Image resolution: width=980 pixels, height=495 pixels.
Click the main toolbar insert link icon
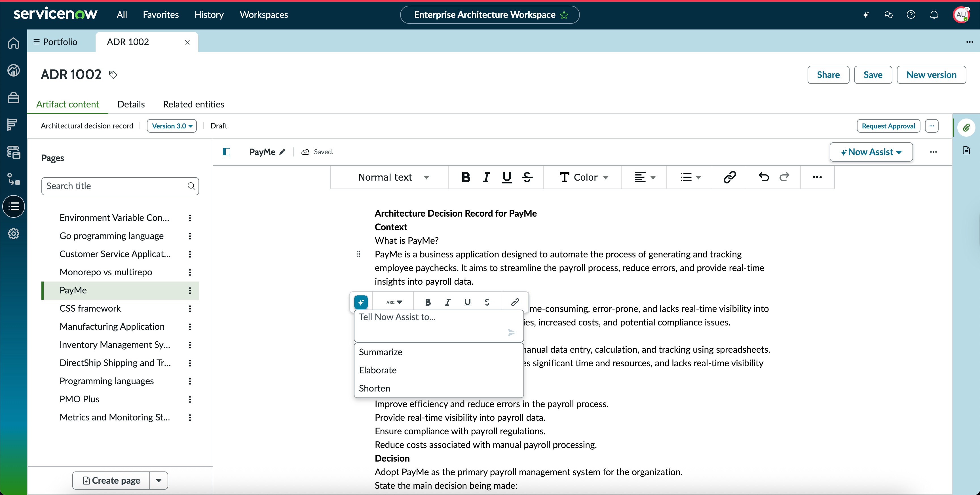(x=729, y=177)
